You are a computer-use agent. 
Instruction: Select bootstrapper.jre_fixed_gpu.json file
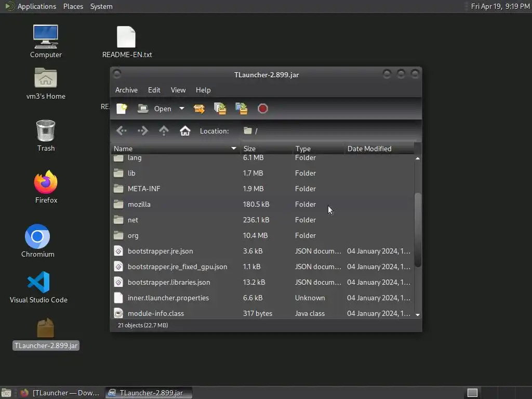tap(262, 267)
